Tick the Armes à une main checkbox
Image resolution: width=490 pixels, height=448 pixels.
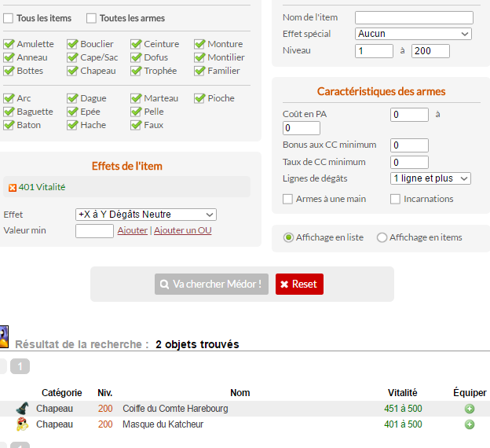click(288, 199)
